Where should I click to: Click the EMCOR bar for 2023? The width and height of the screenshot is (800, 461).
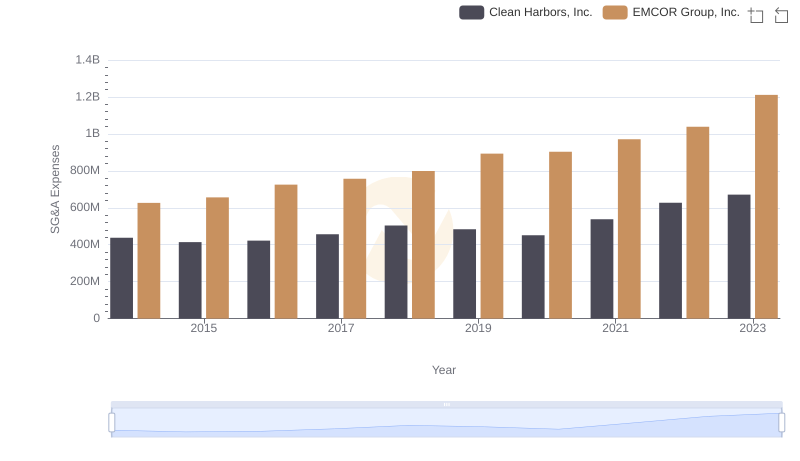pyautogui.click(x=766, y=207)
